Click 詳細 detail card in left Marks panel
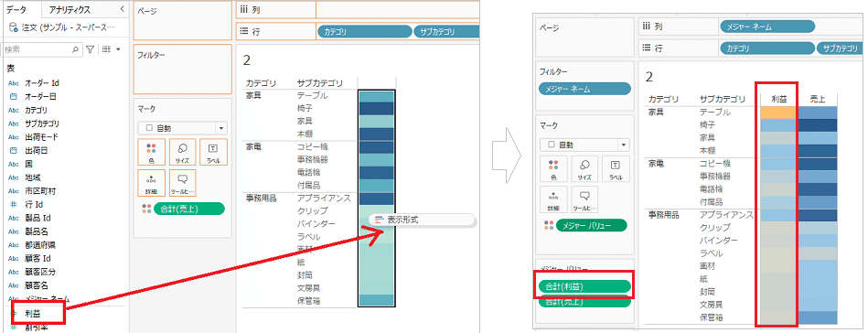This screenshot has width=868, height=333. pyautogui.click(x=152, y=183)
